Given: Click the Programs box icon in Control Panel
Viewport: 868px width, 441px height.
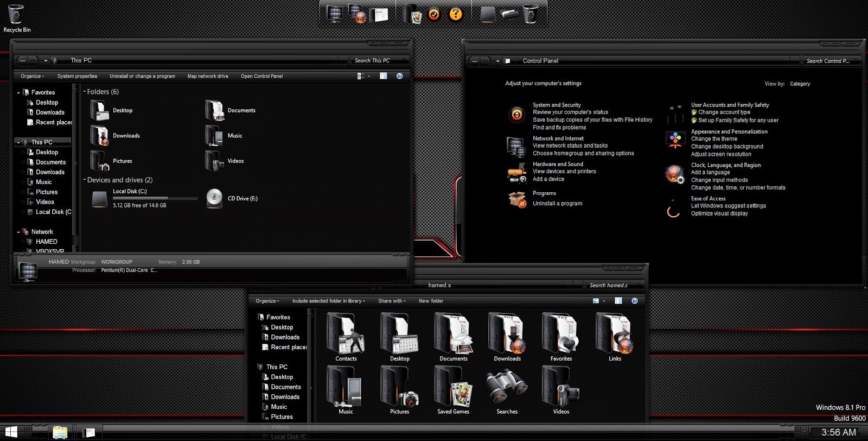Looking at the screenshot, I should pos(517,199).
